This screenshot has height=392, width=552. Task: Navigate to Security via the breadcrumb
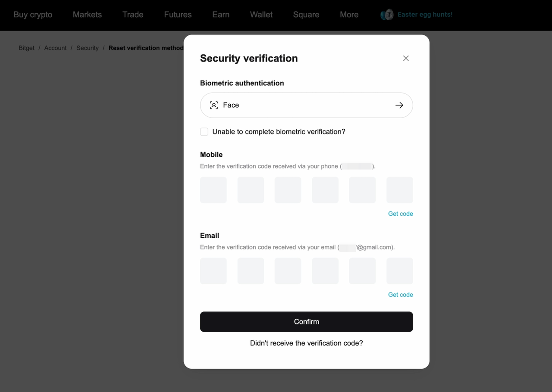coord(87,48)
